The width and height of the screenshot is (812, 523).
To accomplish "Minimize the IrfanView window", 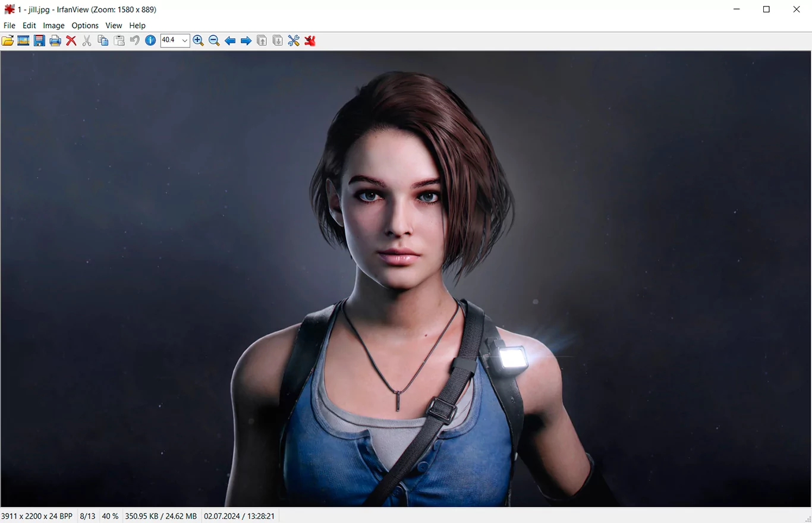I will point(737,10).
